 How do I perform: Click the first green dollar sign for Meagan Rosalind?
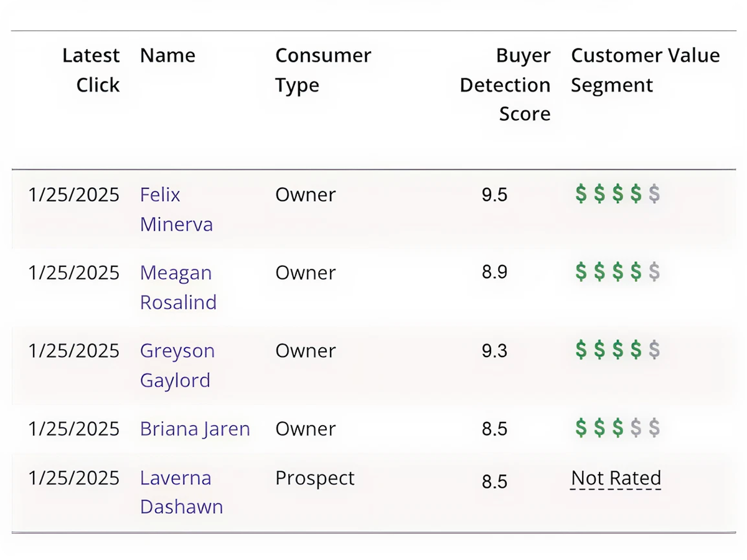pos(581,272)
